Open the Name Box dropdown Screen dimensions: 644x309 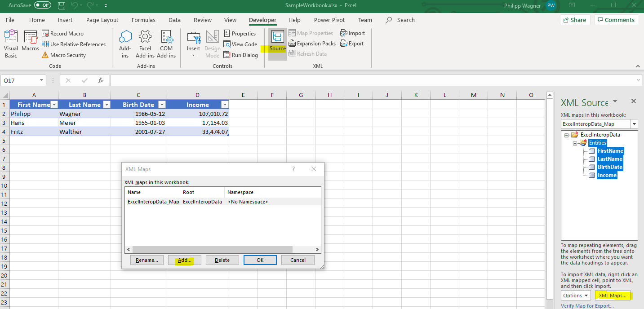(x=42, y=80)
